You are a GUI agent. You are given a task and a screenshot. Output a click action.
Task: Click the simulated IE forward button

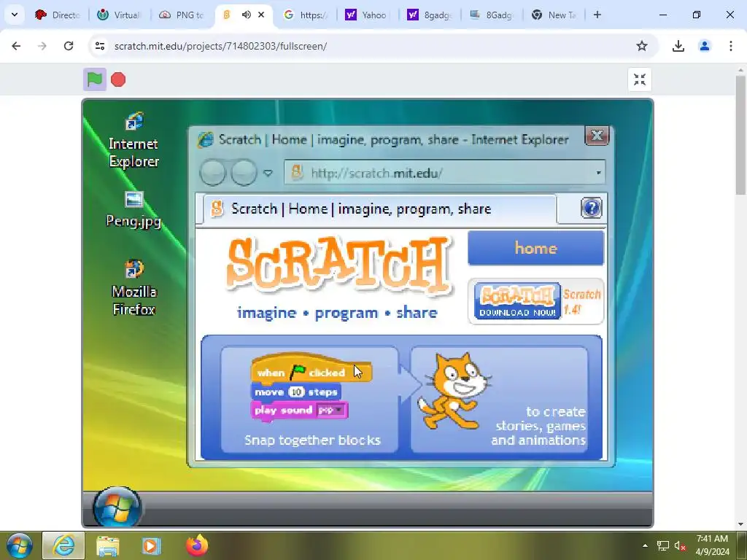tap(244, 172)
